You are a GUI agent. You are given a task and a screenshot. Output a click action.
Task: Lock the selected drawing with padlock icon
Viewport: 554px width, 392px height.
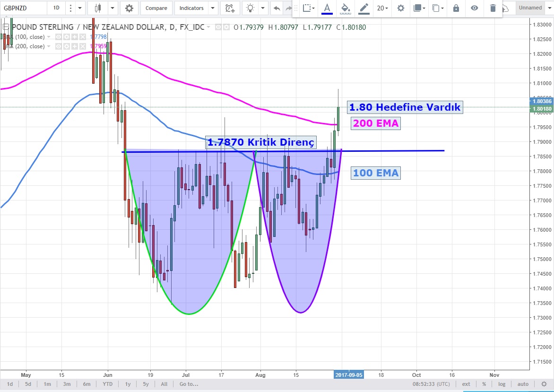point(456,8)
